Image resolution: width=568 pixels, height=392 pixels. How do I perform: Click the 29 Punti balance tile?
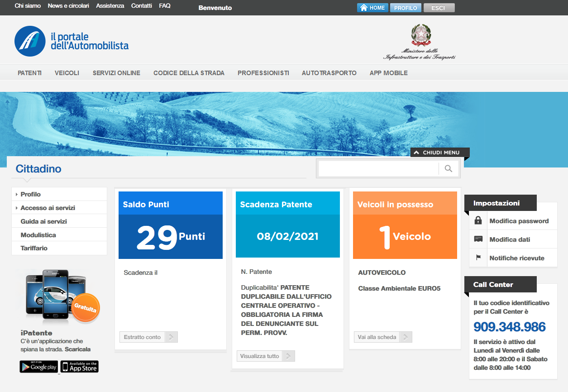171,237
